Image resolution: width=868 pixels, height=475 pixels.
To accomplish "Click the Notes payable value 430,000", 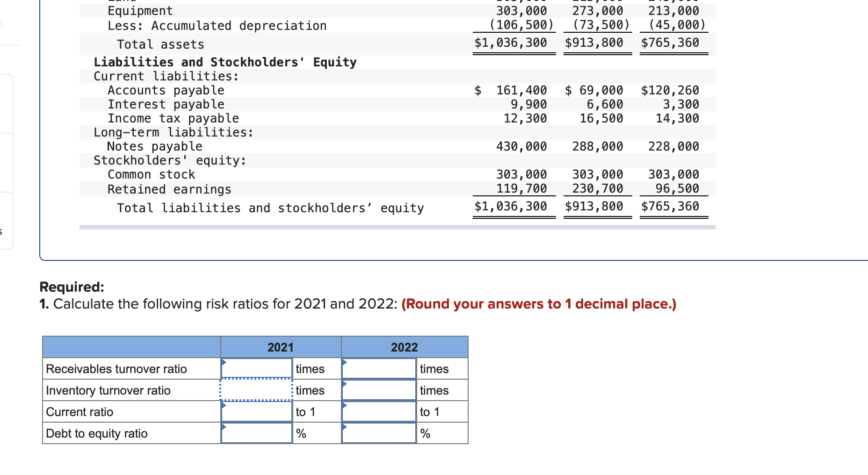I will pos(521,146).
